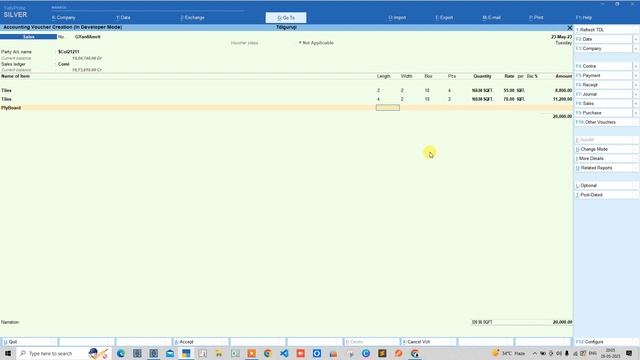The height and width of the screenshot is (360, 640).
Task: Expand arrow beside F5: Payment
Action: click(636, 76)
